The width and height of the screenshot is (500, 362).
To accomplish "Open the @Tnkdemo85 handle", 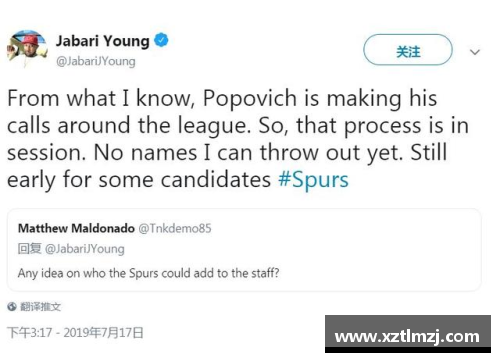I will (175, 228).
